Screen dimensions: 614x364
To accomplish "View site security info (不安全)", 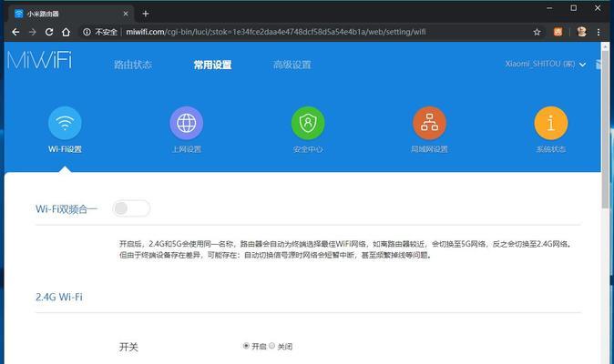I will 100,32.
